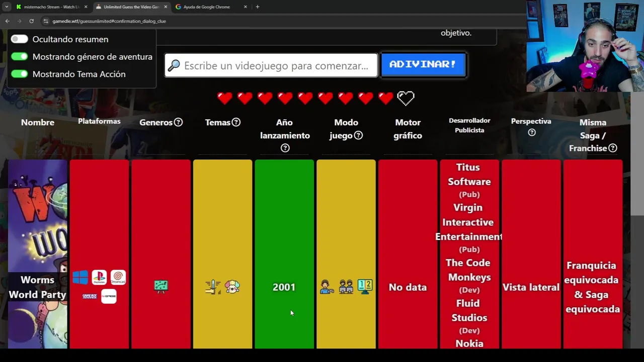Click The Code Monkeys developer text

pyautogui.click(x=468, y=270)
